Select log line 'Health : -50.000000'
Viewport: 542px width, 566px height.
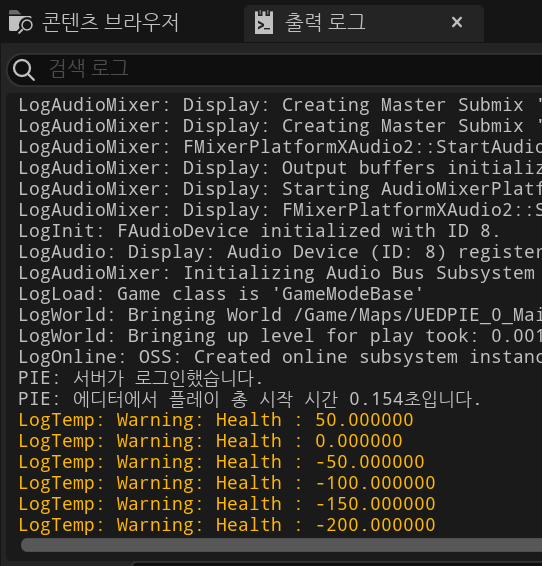(x=221, y=462)
